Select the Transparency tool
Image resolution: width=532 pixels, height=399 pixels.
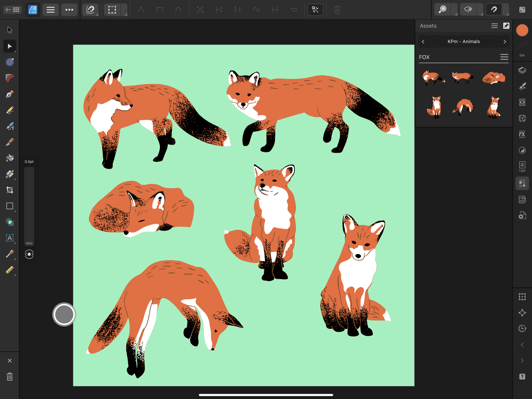pyautogui.click(x=10, y=174)
